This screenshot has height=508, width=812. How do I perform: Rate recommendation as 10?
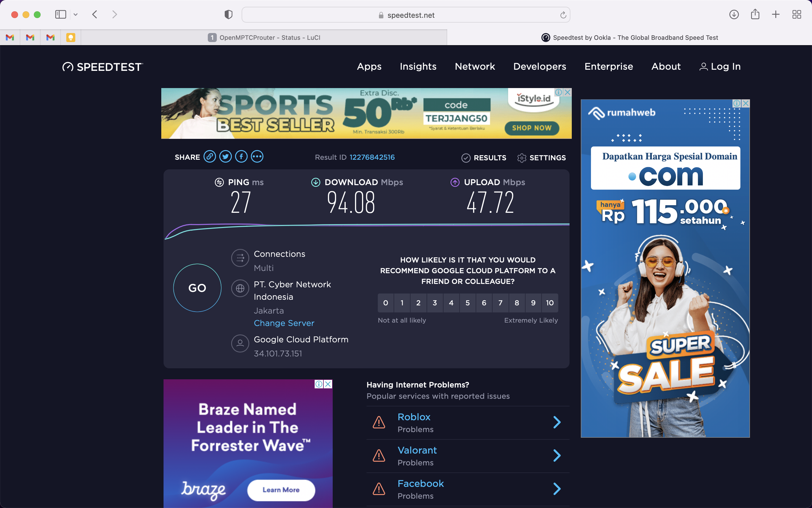tap(550, 303)
